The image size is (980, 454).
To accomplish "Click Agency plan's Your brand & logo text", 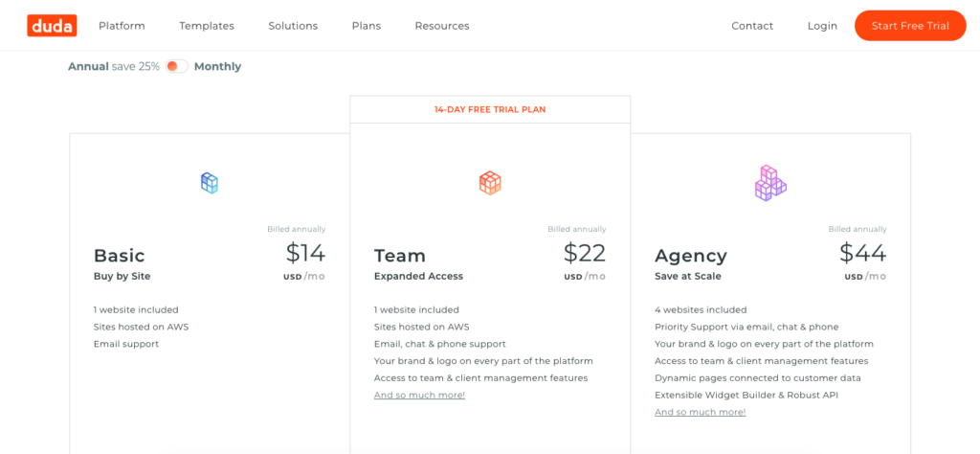I will point(764,344).
